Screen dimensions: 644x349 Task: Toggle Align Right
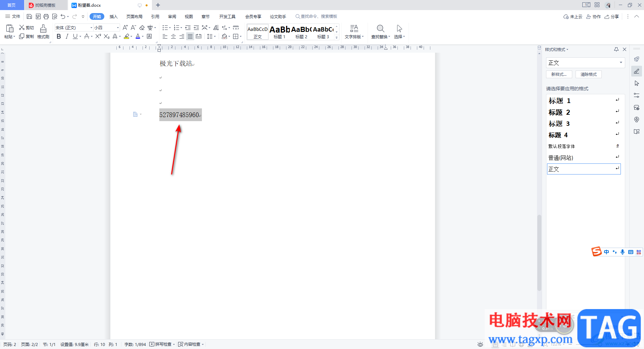click(181, 36)
